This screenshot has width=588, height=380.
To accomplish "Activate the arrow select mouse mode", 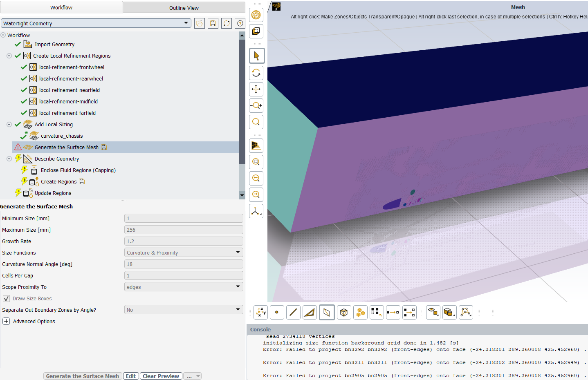I will point(256,56).
